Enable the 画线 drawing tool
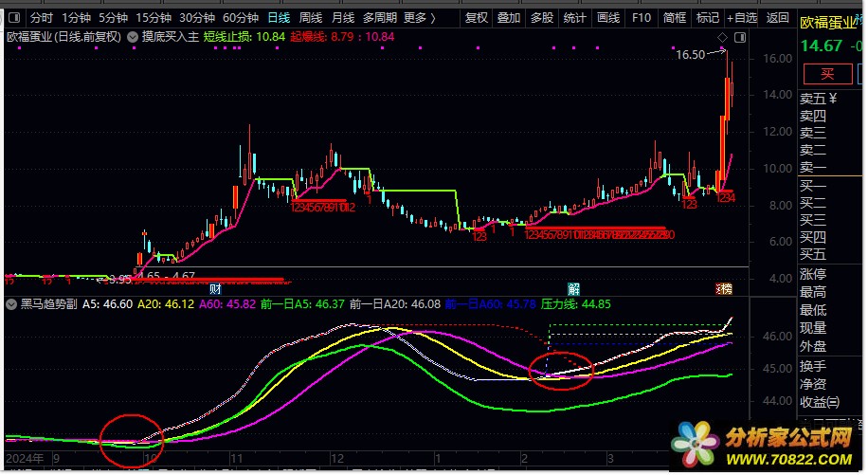Viewport: 868px width, 475px height. (607, 17)
